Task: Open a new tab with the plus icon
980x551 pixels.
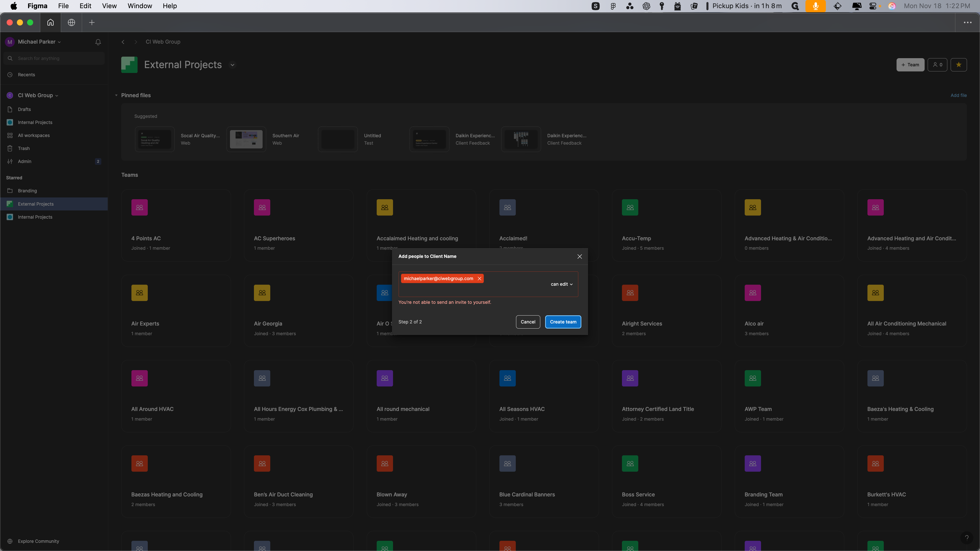Action: point(92,22)
